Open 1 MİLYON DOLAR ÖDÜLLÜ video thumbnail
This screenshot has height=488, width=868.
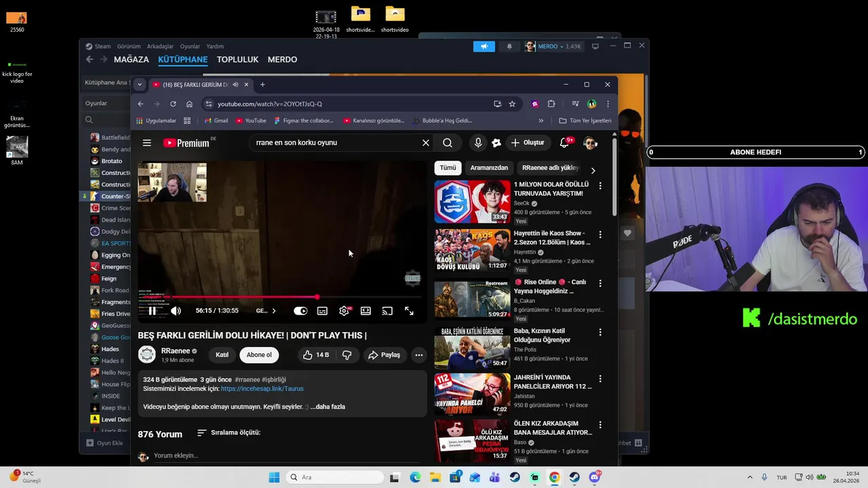point(472,202)
